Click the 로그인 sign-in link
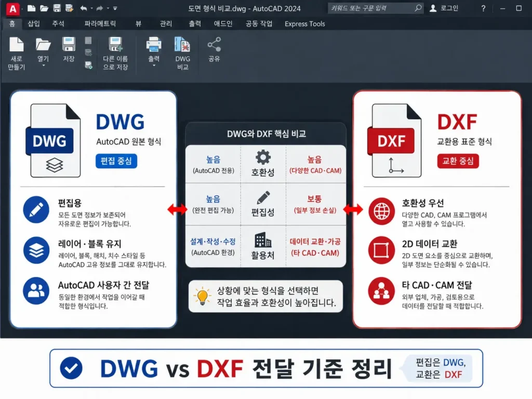 [x=449, y=8]
